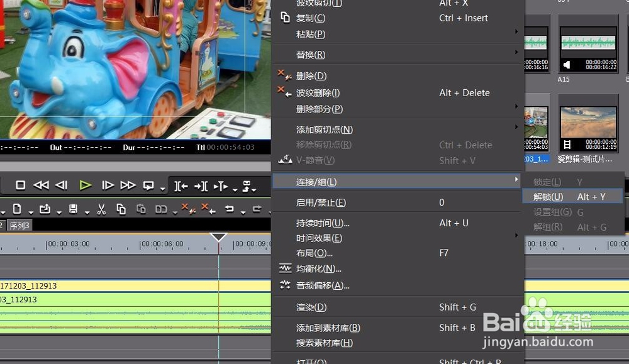This screenshot has width=629, height=364.
Task: Click the Copy icon in timeline toolbar
Action: [x=121, y=209]
